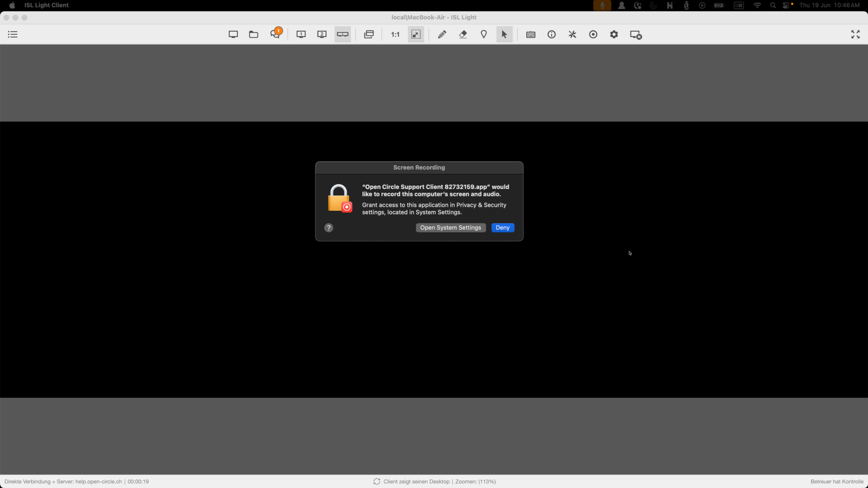The width and height of the screenshot is (868, 488).
Task: Toggle the all-monitors wide view
Action: (343, 34)
